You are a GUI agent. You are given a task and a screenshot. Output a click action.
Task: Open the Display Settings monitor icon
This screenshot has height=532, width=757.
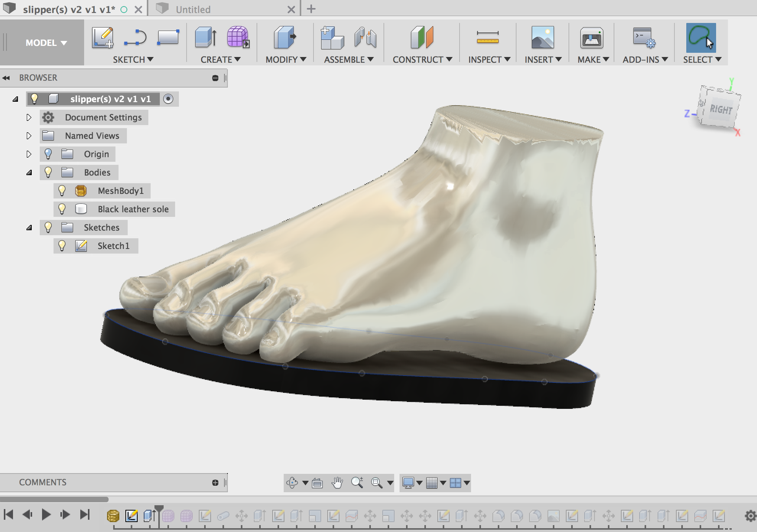[408, 483]
